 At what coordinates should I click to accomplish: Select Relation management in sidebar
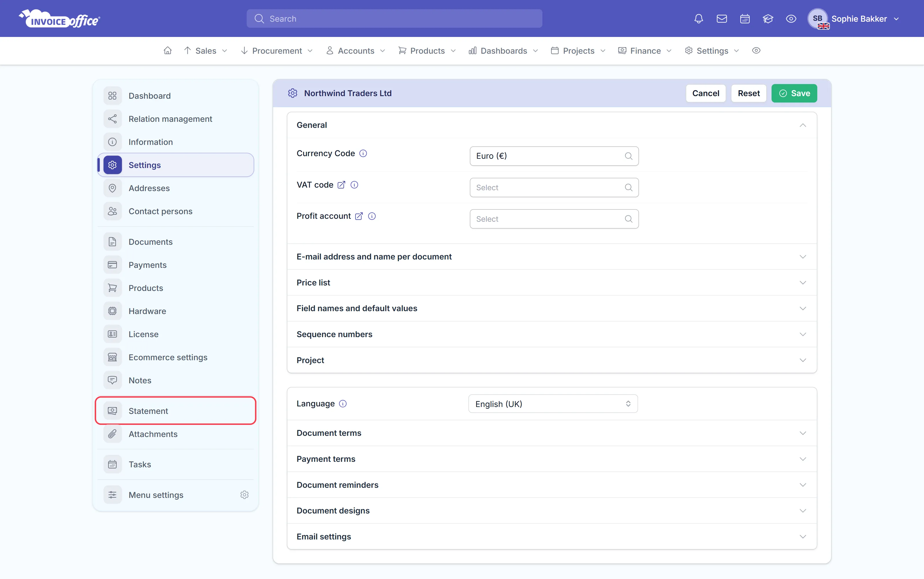[176, 119]
